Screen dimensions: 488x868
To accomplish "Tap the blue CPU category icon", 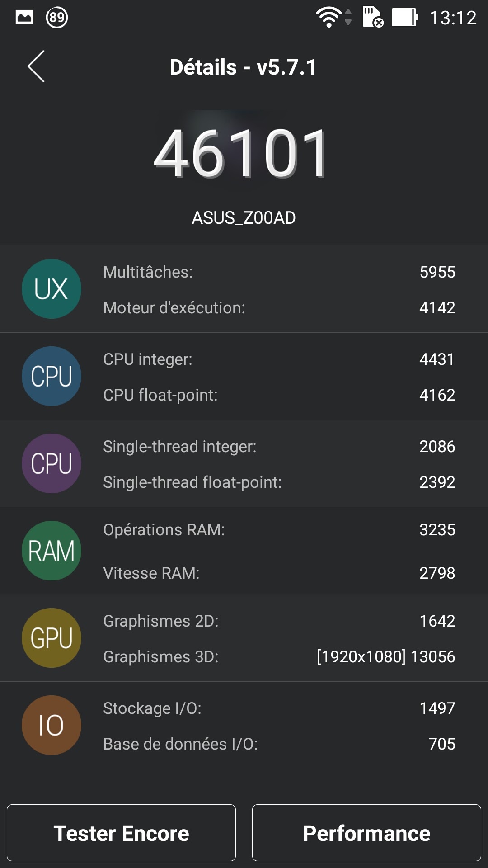I will point(52,376).
